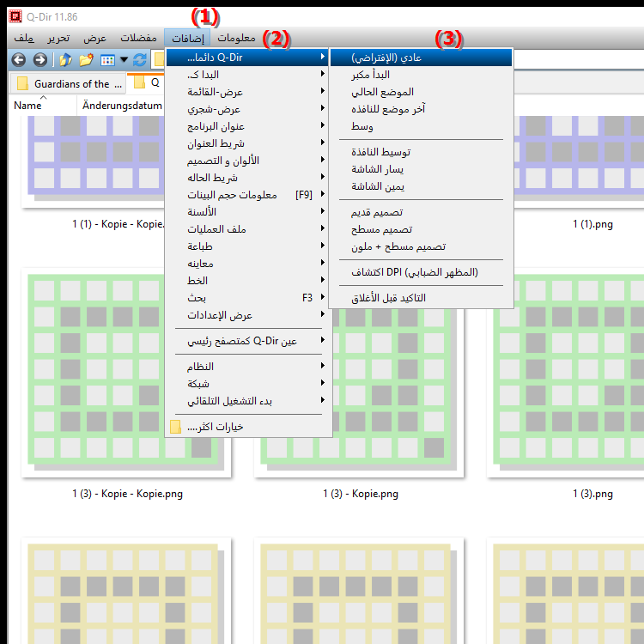644x644 pixels.
Task: Open the النظام submenu
Action: pyautogui.click(x=247, y=367)
